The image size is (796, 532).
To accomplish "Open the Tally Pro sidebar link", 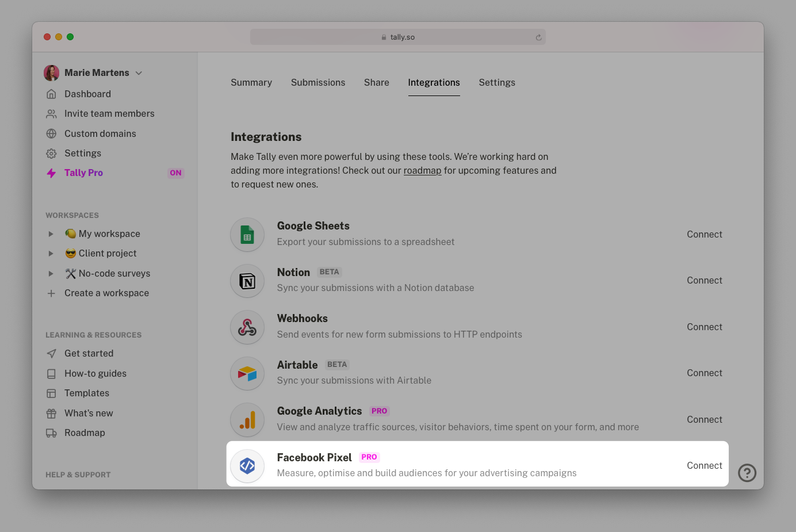I will point(83,173).
